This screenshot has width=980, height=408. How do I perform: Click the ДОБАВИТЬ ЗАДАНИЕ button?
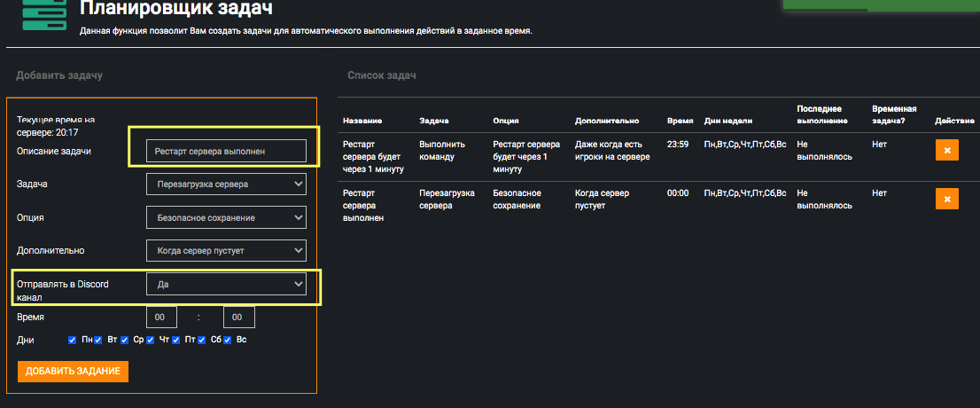pyautogui.click(x=73, y=371)
